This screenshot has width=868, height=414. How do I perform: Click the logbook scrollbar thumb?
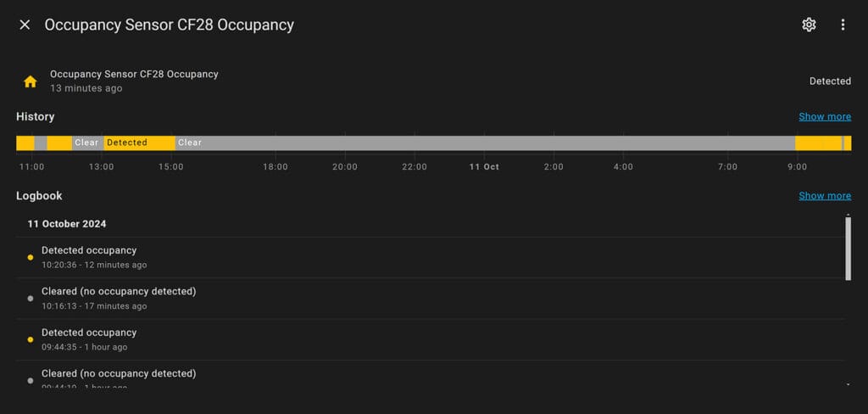pos(848,249)
